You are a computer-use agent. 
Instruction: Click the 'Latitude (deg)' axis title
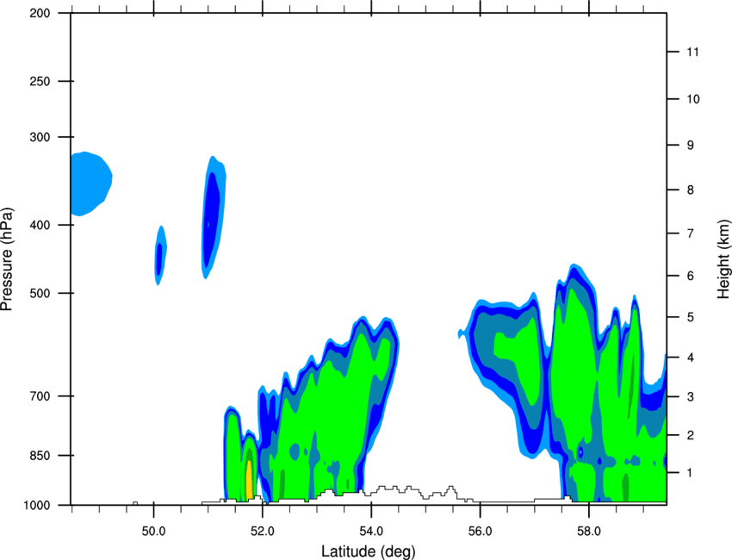[368, 551]
